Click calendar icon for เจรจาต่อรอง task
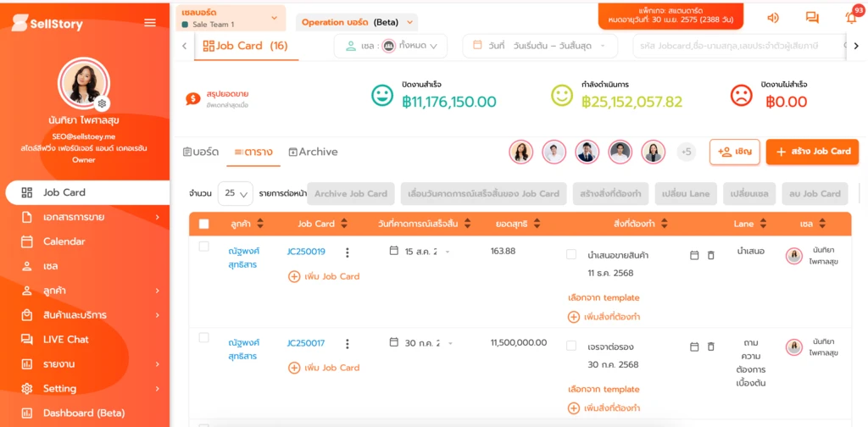Image resolution: width=868 pixels, height=427 pixels. [x=694, y=347]
